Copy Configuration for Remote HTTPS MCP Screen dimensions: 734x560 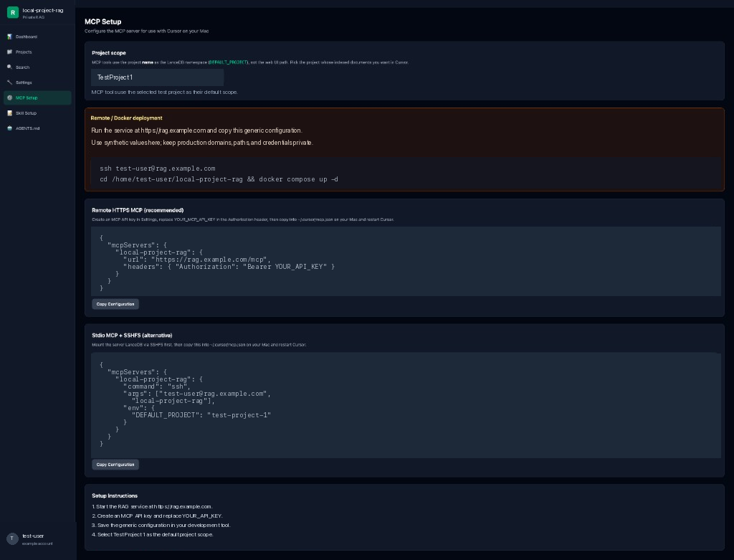(115, 304)
